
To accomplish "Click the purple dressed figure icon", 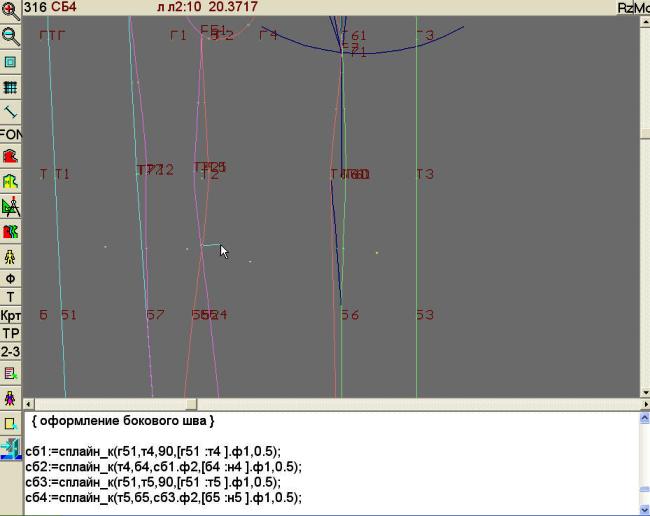I will point(10,399).
